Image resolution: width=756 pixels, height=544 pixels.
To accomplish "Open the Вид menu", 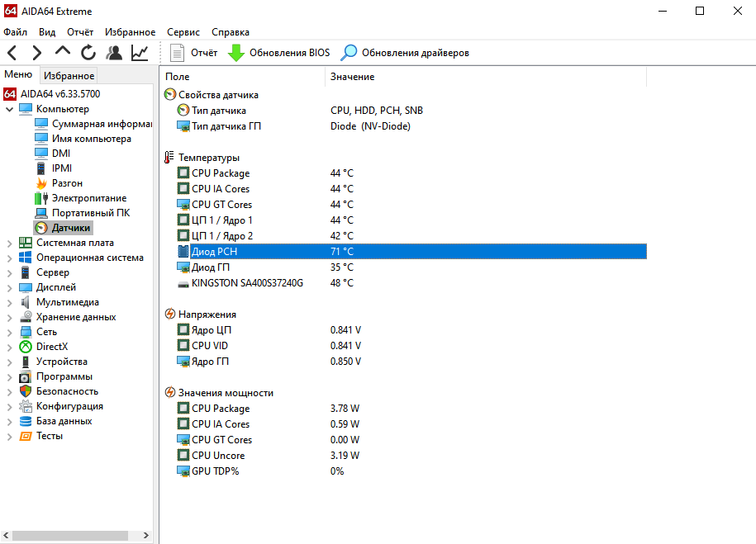I will 47,32.
